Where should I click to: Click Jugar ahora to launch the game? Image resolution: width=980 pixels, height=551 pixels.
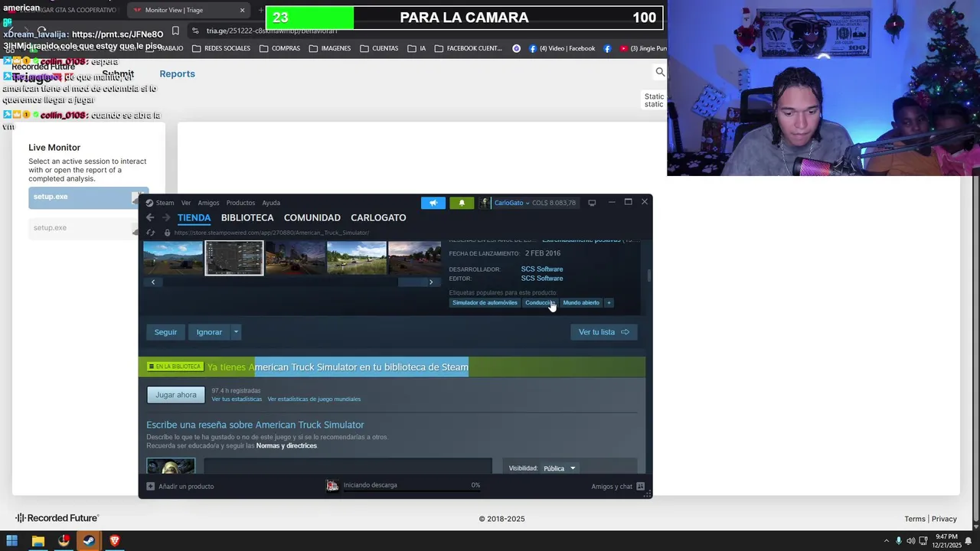pyautogui.click(x=176, y=395)
